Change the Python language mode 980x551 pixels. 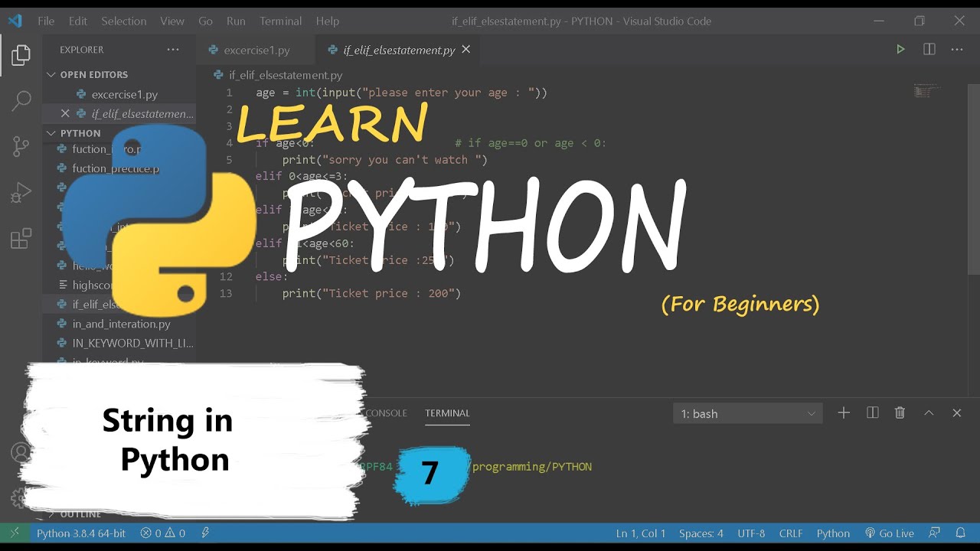click(x=833, y=533)
